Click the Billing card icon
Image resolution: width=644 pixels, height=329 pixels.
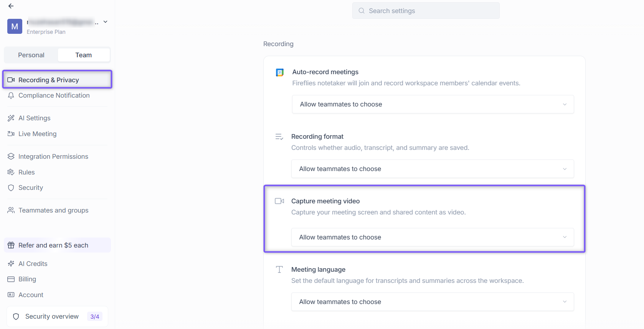(11, 279)
